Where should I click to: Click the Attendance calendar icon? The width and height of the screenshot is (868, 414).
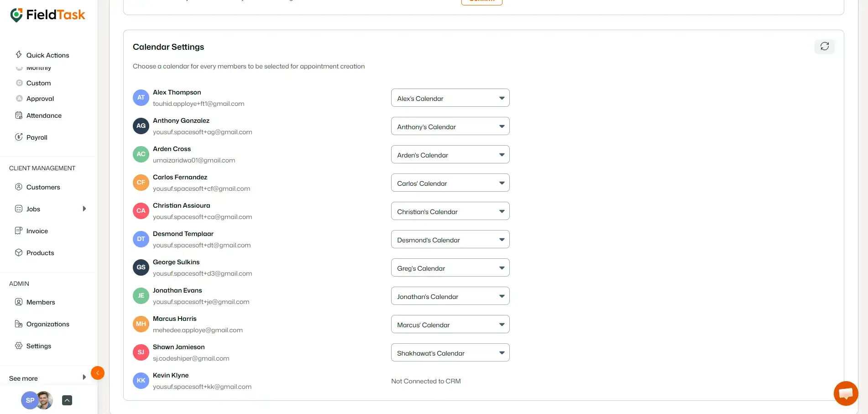19,115
